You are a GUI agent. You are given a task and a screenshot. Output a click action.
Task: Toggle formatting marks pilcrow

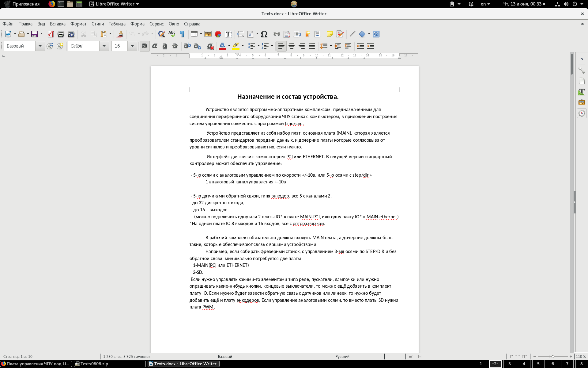click(x=182, y=34)
